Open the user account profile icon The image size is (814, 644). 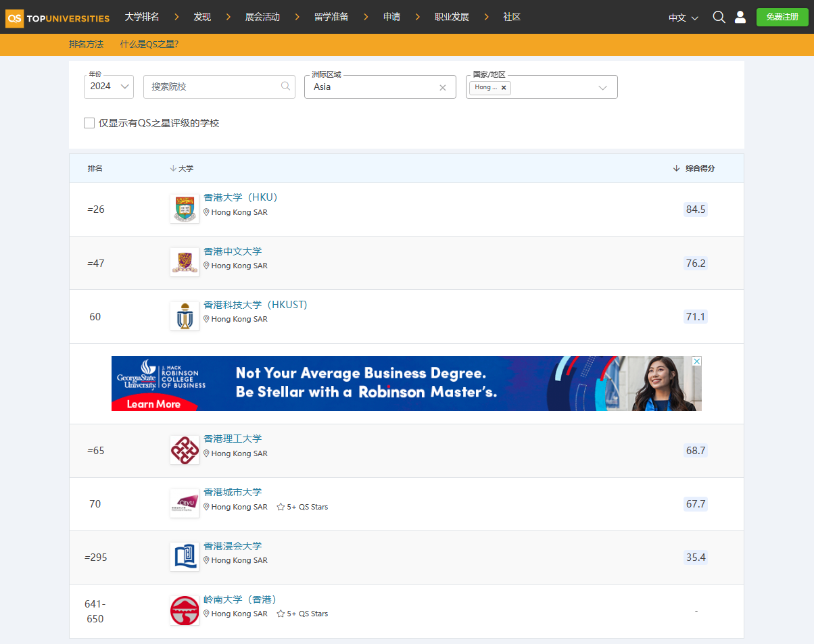point(740,17)
